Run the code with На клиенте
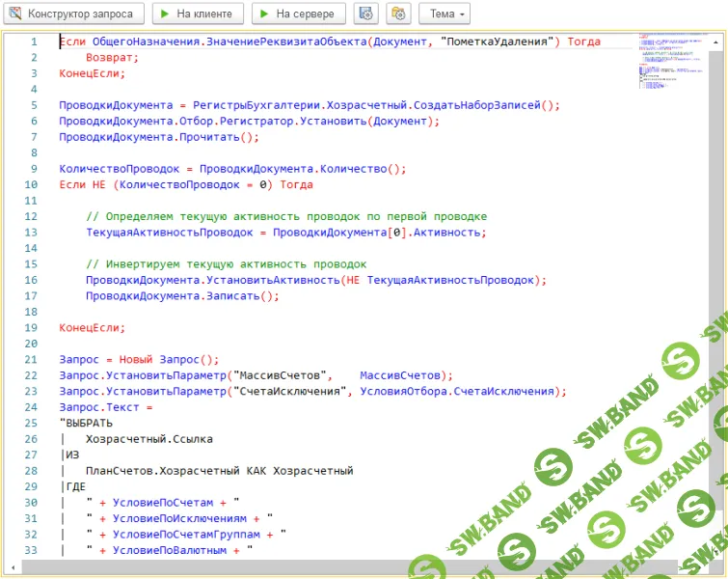This screenshot has height=579, width=728. 197,14
